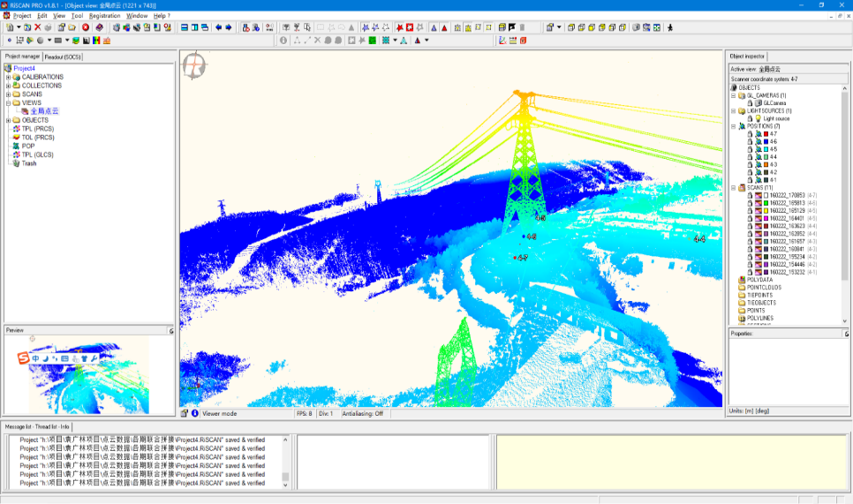This screenshot has width=853, height=504.
Task: Click the info circle icon in viewer status bar
Action: pos(195,413)
